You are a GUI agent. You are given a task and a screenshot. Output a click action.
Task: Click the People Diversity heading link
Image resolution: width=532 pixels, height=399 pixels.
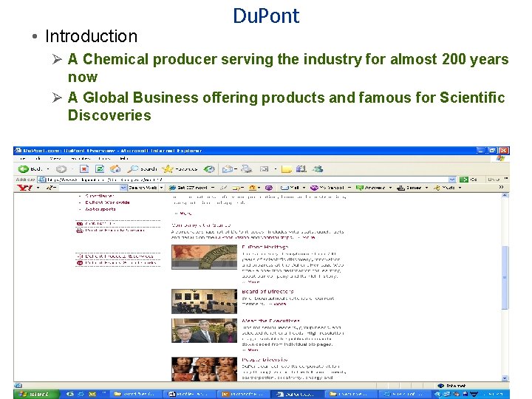[265, 360]
